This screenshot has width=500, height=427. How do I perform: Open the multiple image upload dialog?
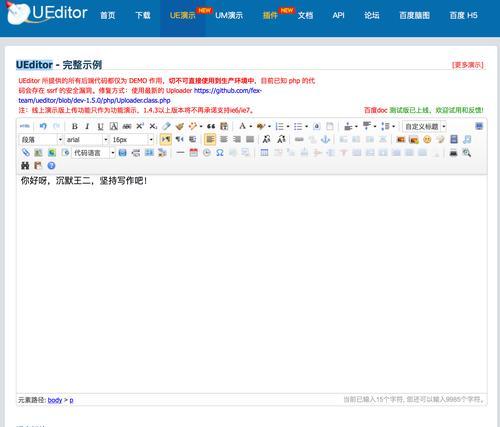[x=414, y=139]
